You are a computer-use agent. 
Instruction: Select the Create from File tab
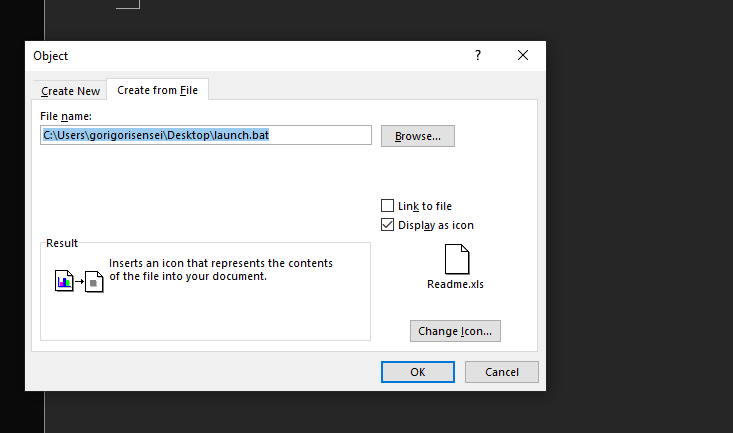(x=158, y=90)
